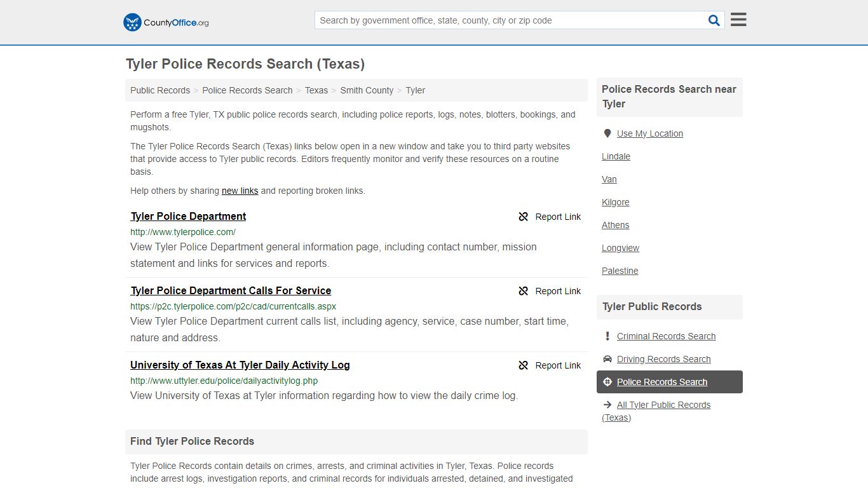
Task: Click the location pin icon
Action: (607, 133)
